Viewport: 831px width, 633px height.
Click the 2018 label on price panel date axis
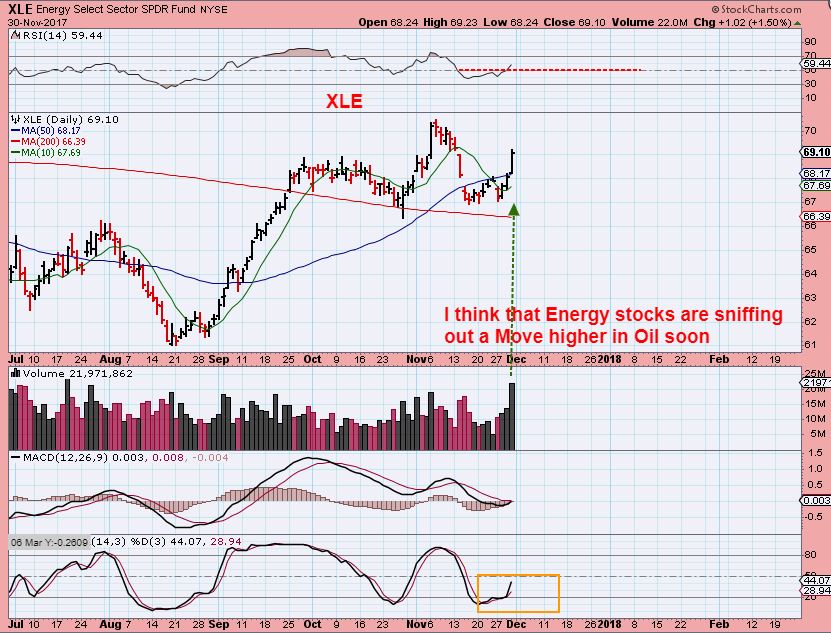click(x=609, y=359)
